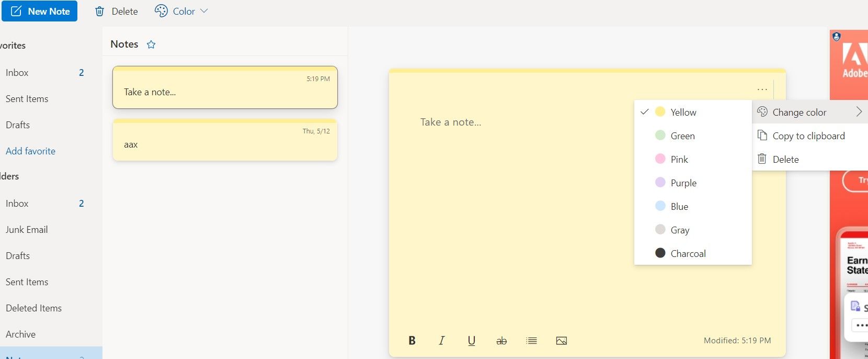The width and height of the screenshot is (868, 359).
Task: Toggle bullet list in the note
Action: click(531, 341)
